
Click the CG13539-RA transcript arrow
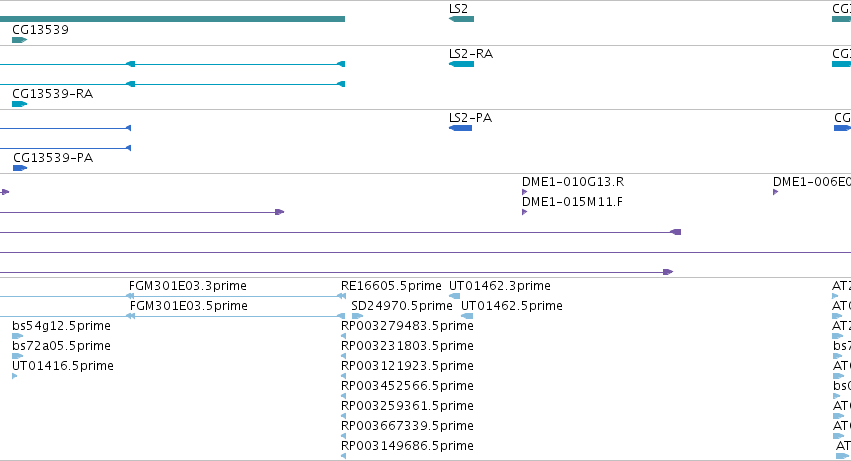tap(20, 104)
